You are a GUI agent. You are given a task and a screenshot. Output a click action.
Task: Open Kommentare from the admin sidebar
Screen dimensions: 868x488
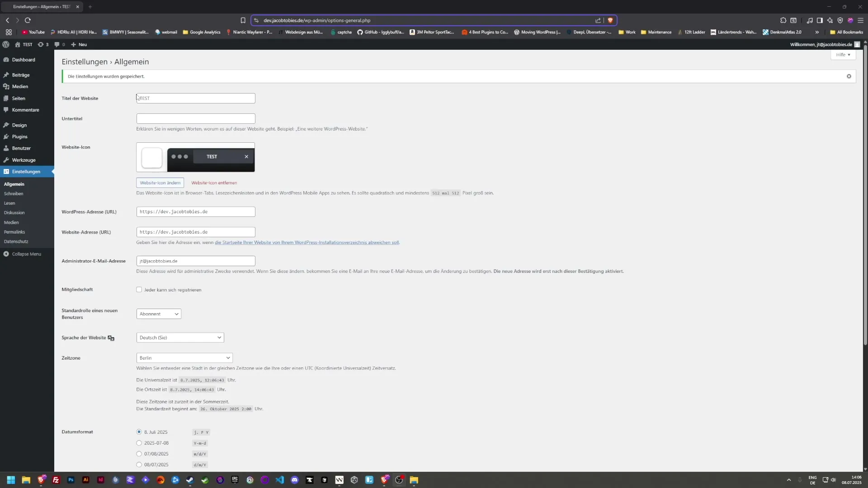coord(25,110)
